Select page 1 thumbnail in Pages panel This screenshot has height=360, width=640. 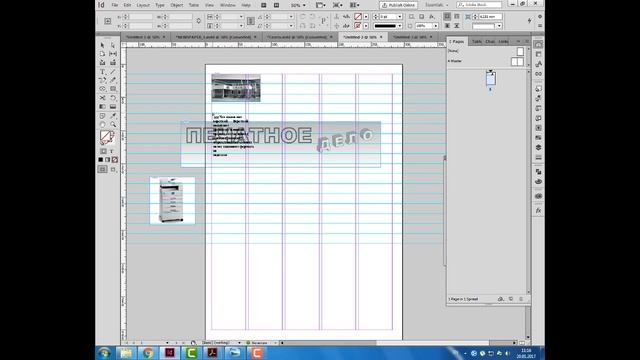tap(491, 78)
